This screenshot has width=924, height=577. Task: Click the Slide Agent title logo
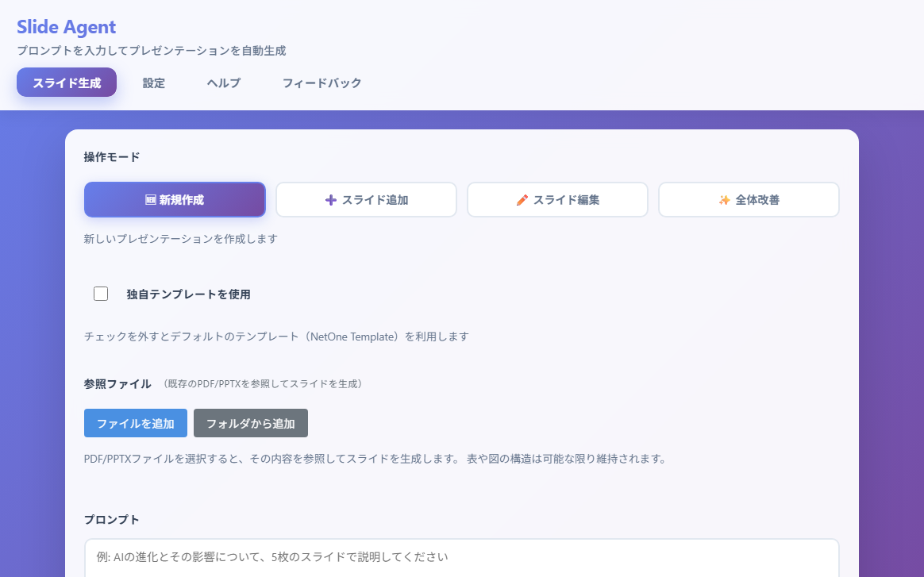pos(67,26)
